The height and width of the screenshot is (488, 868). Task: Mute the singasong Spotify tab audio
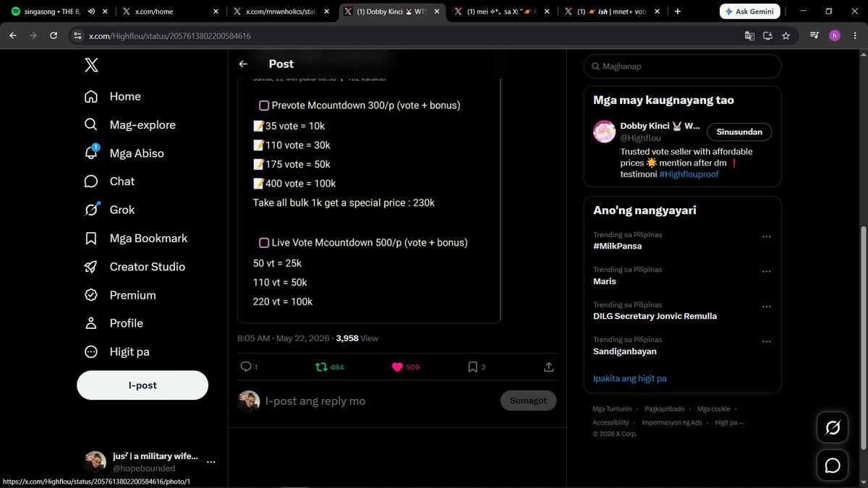point(90,12)
